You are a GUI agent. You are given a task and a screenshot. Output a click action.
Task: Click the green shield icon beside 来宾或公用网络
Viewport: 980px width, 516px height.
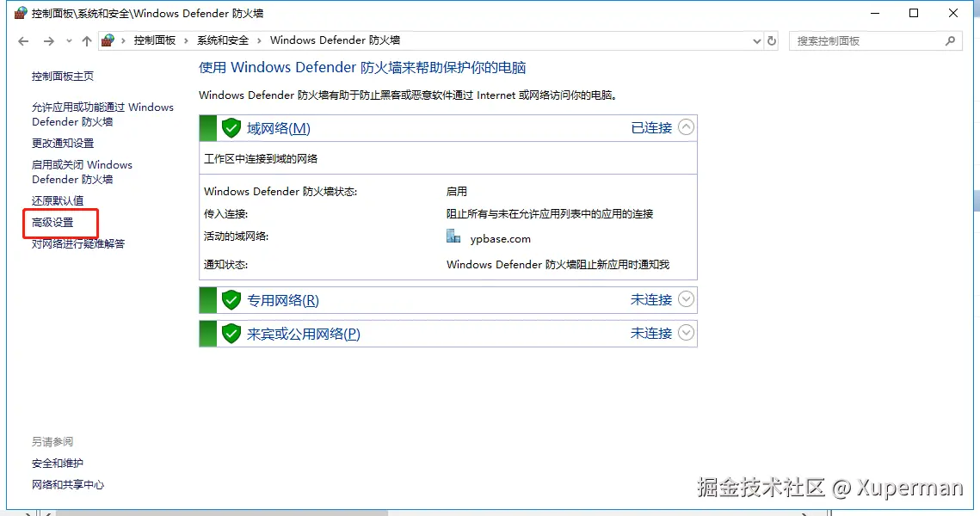(231, 334)
